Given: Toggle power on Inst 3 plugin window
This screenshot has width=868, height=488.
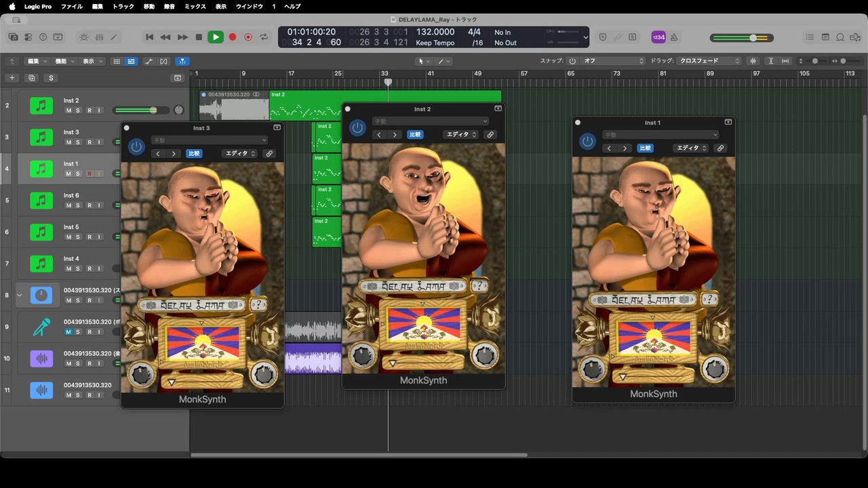Looking at the screenshot, I should point(136,147).
